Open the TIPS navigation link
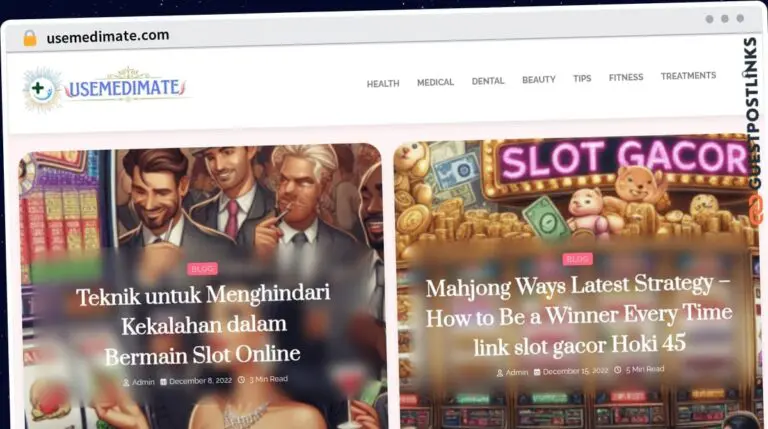Screen dimensions: 768x429 coord(582,78)
